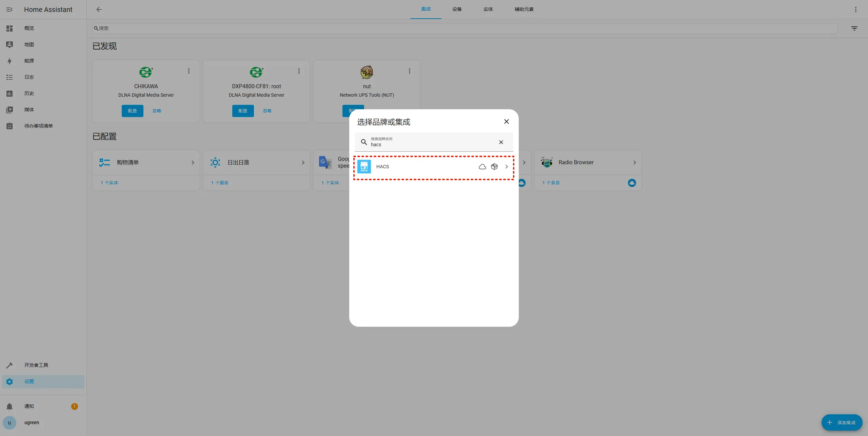
Task: Click the HACS logo icon in results
Action: [364, 167]
